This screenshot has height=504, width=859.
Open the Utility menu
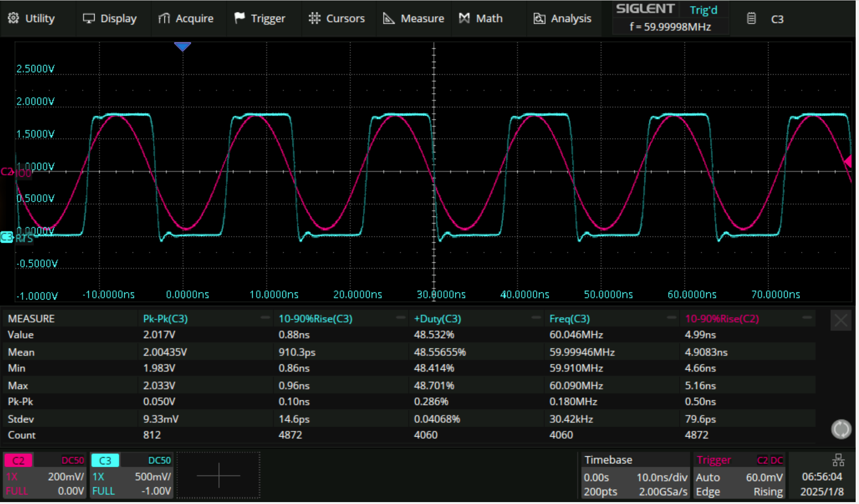32,19
